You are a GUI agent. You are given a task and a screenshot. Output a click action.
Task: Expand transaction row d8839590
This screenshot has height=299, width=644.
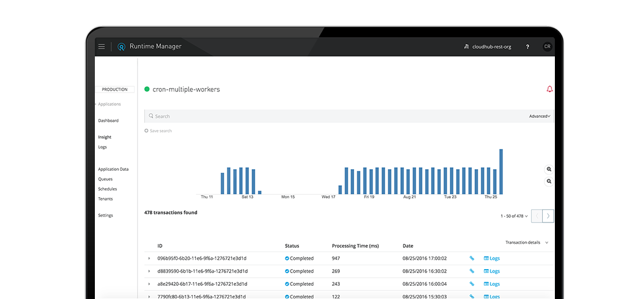[x=149, y=271]
